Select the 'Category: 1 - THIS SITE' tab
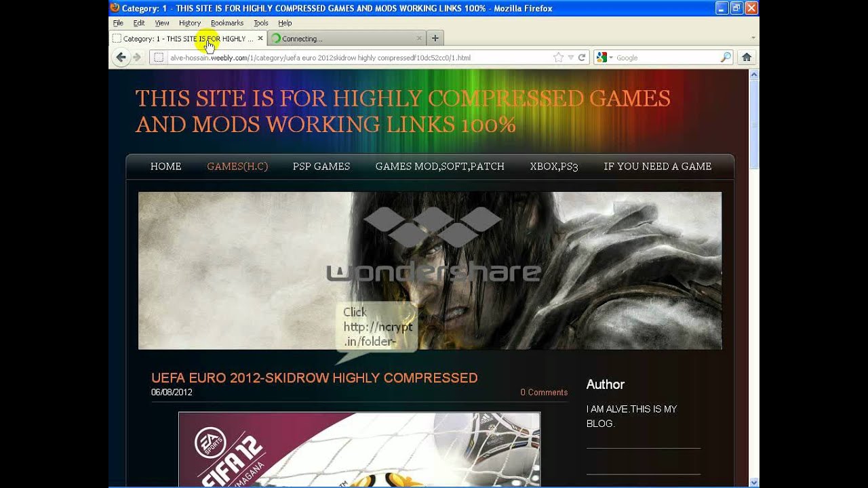The image size is (868, 488). (188, 39)
